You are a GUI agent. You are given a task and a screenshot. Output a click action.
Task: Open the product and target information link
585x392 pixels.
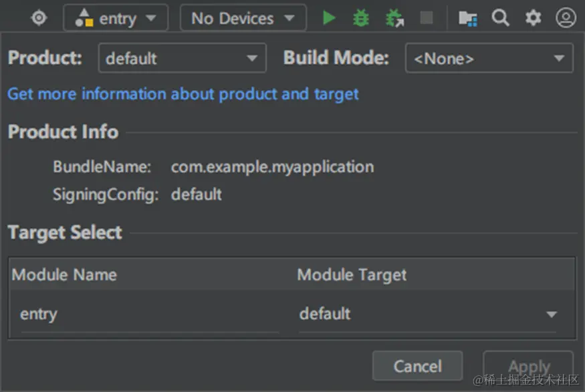183,94
